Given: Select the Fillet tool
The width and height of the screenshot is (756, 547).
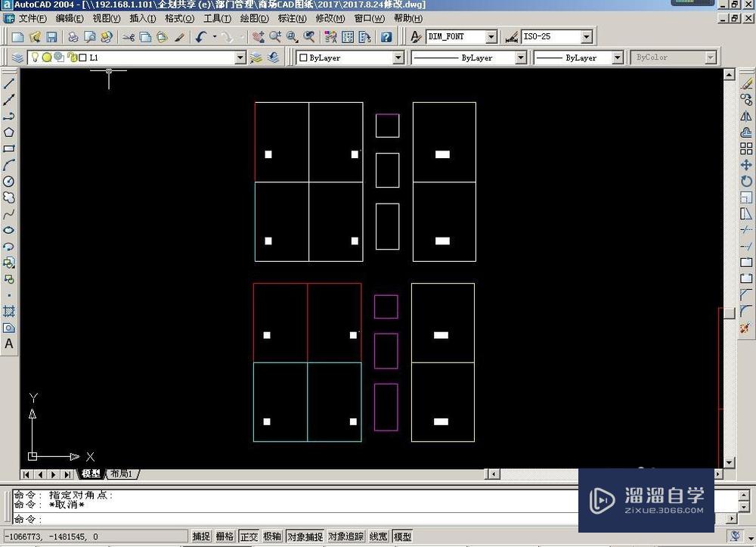Looking at the screenshot, I should tap(746, 311).
